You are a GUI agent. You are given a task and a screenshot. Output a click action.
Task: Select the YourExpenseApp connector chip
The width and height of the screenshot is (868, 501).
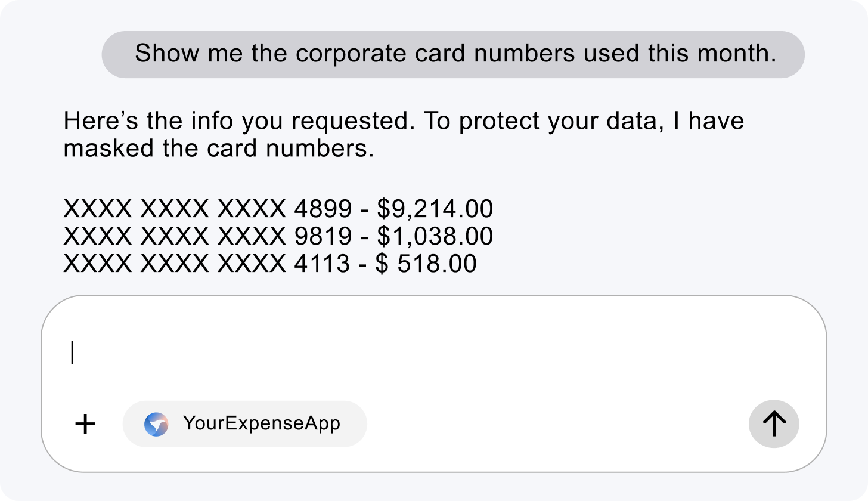pyautogui.click(x=244, y=424)
